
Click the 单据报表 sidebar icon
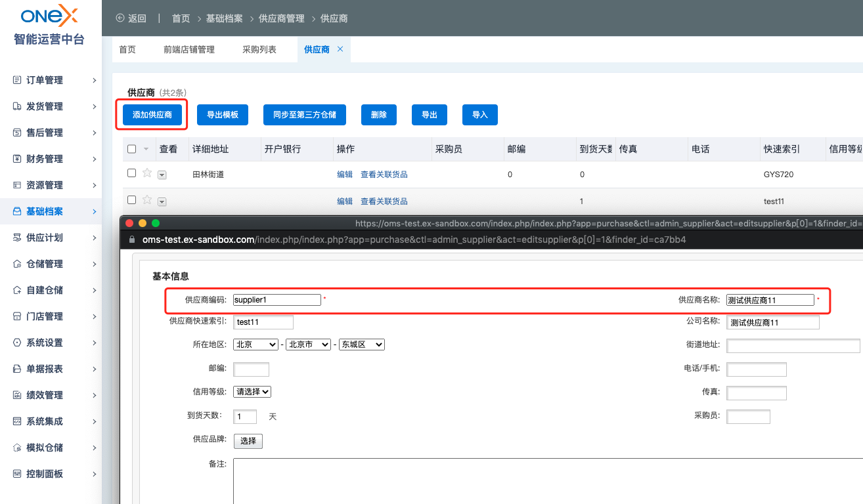tap(18, 369)
